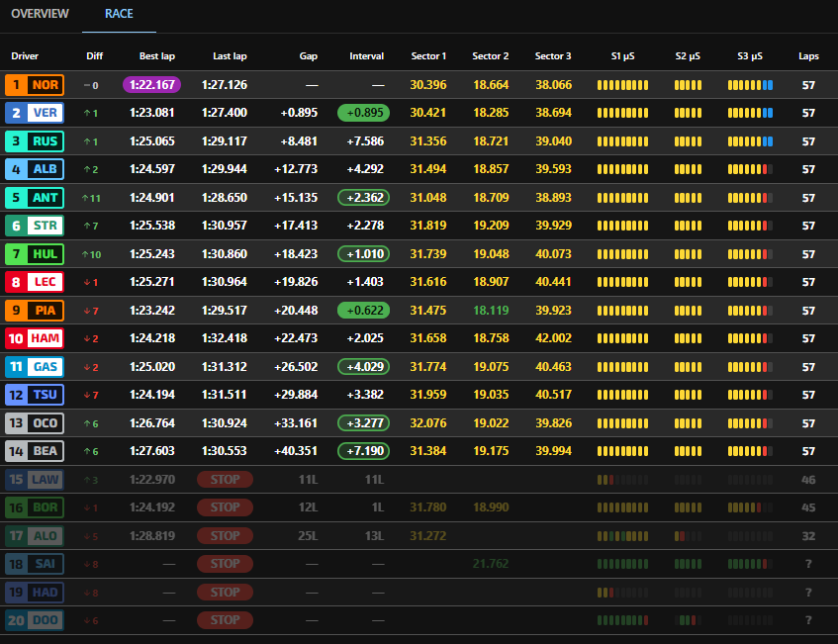Click the +8.481 gap value for RUS

299,141
